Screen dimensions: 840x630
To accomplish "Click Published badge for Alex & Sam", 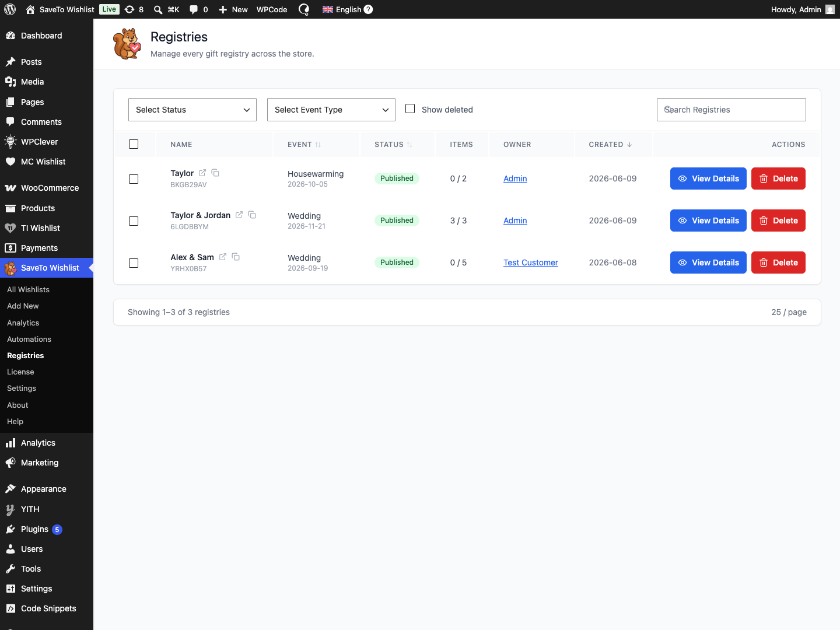I will coord(397,262).
